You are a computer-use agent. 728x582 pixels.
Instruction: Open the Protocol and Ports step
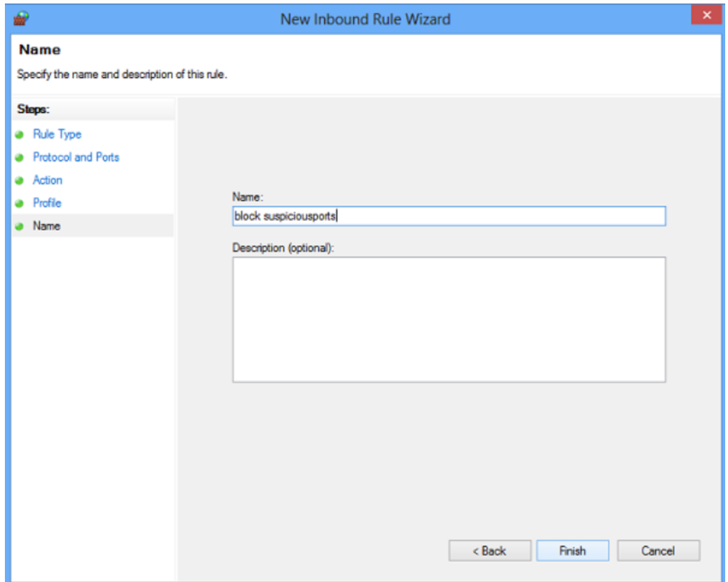click(x=76, y=157)
